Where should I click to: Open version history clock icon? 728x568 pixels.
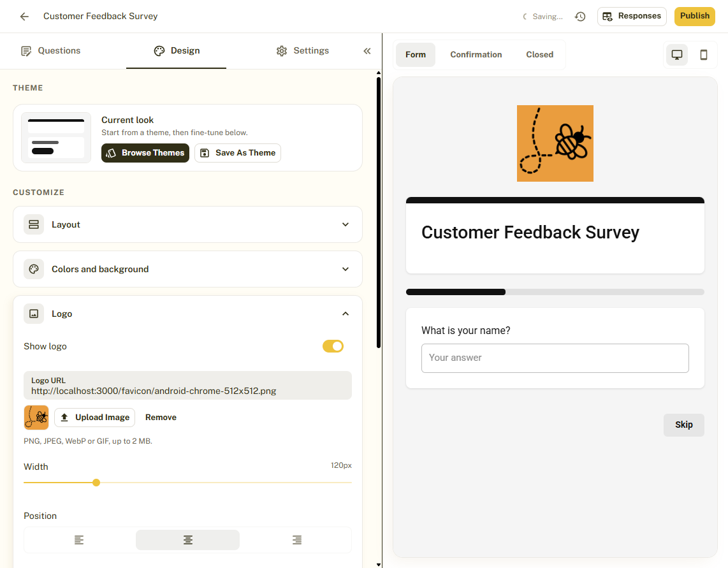580,16
